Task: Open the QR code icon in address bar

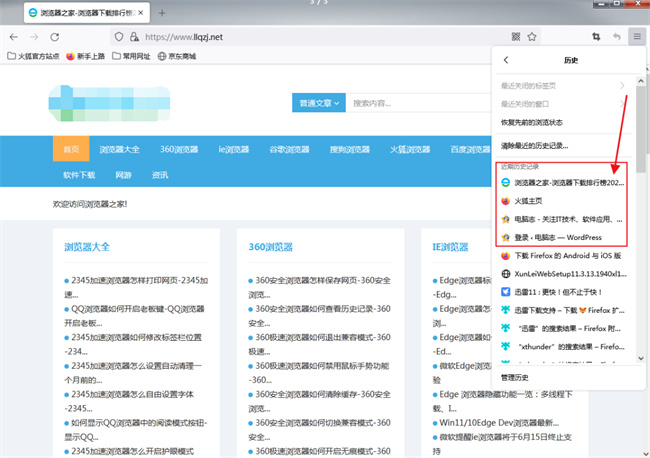Action: click(x=516, y=37)
